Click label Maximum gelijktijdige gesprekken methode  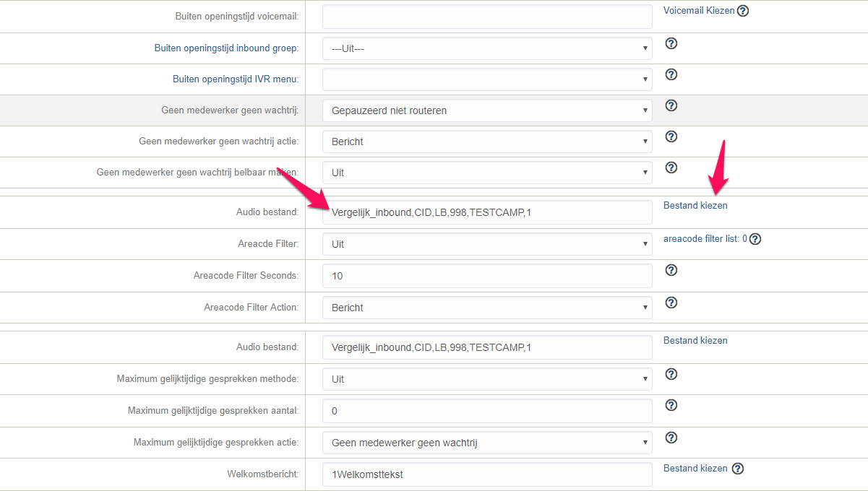point(207,379)
